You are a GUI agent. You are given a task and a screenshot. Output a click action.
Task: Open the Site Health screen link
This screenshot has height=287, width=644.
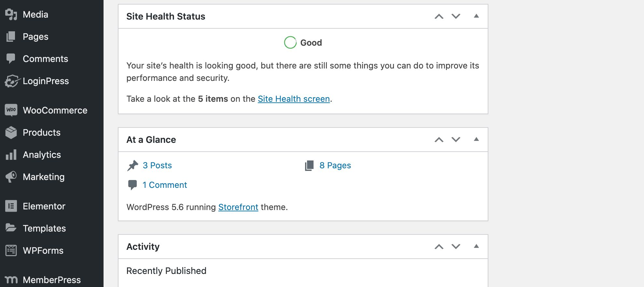click(294, 99)
